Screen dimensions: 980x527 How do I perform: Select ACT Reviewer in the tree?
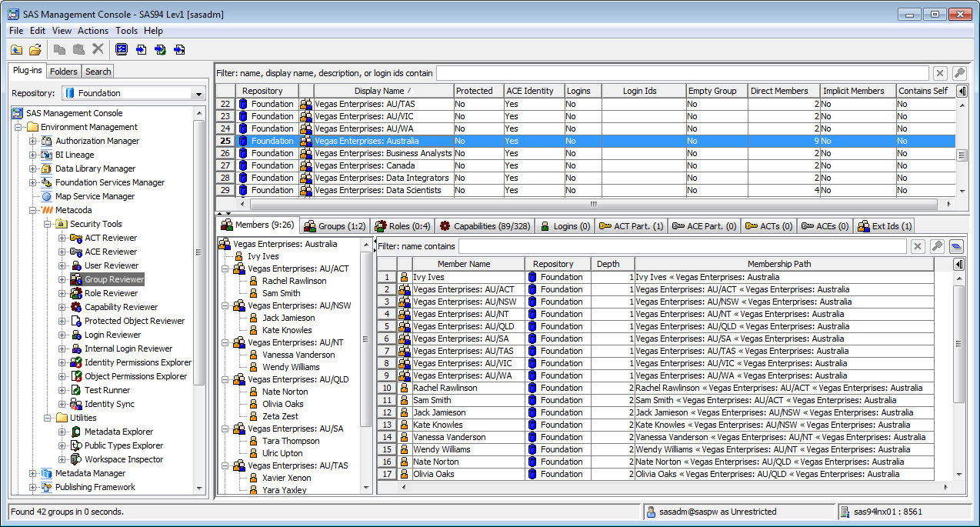click(111, 238)
